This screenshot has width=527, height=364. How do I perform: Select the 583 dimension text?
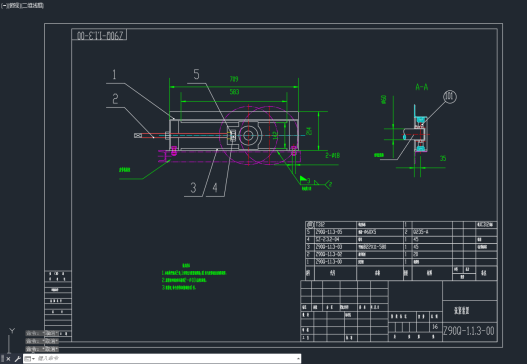pyautogui.click(x=234, y=92)
